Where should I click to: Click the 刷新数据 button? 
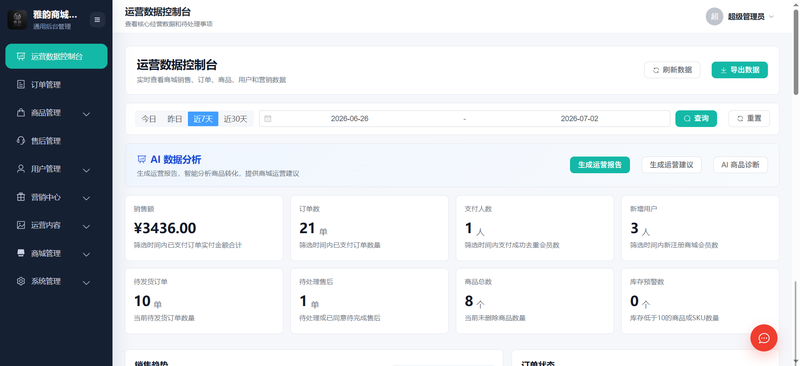point(672,70)
